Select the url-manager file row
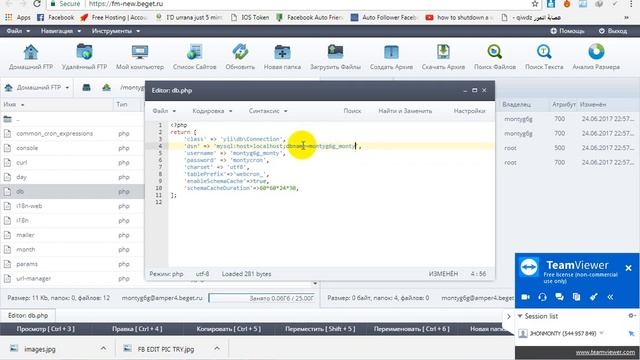 click(x=72, y=278)
